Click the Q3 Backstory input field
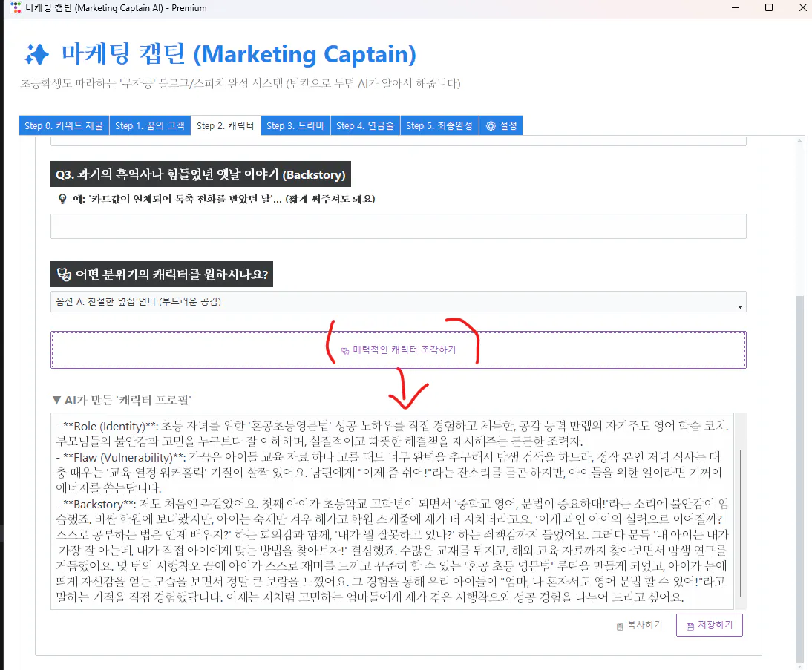 click(399, 226)
